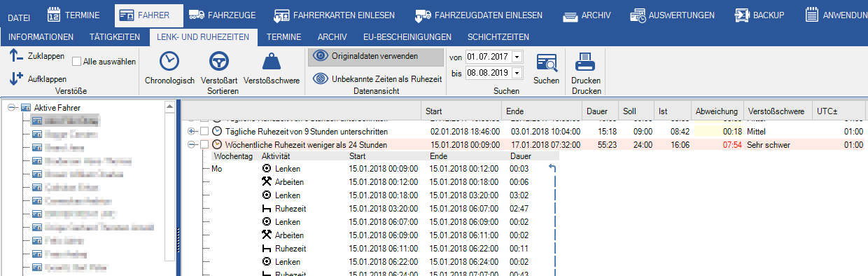Click the UTC± column header
The image size is (868, 276).
838,111
